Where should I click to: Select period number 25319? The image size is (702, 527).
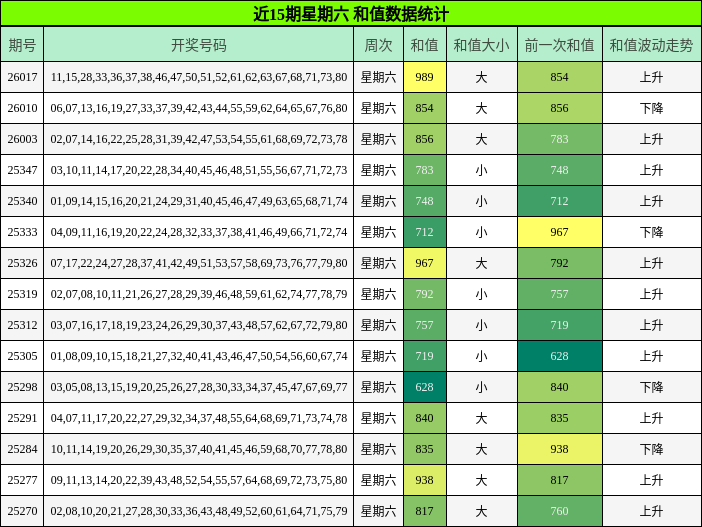coord(22,294)
